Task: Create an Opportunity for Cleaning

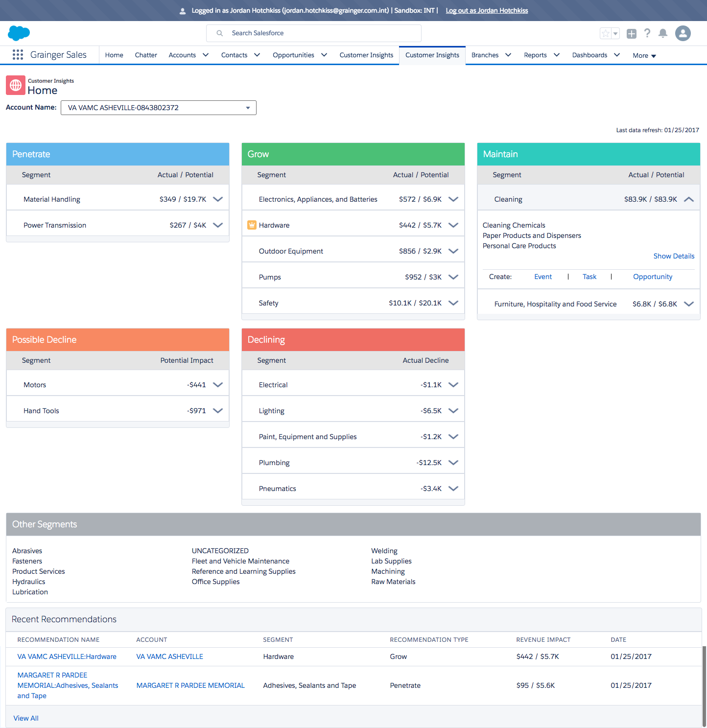Action: 653,277
